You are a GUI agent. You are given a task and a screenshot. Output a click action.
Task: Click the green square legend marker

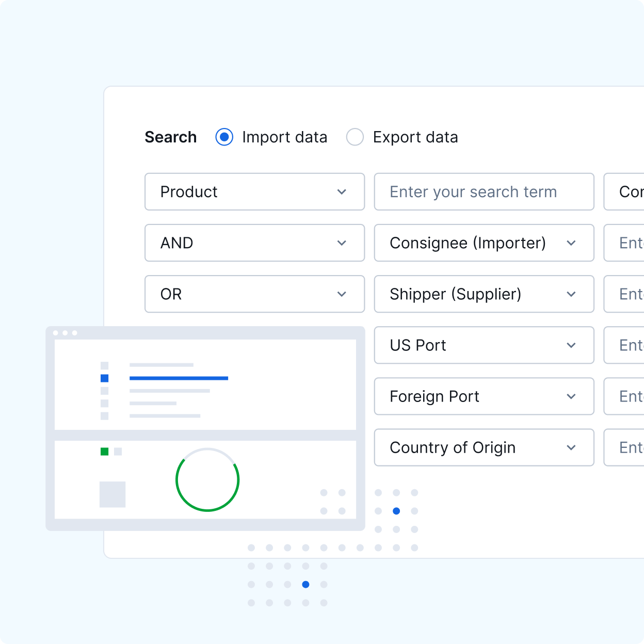pyautogui.click(x=104, y=452)
